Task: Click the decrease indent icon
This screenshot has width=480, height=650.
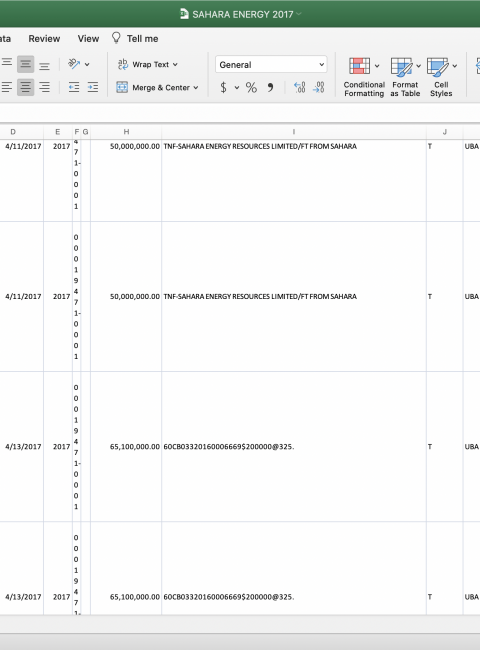Action: (74, 87)
